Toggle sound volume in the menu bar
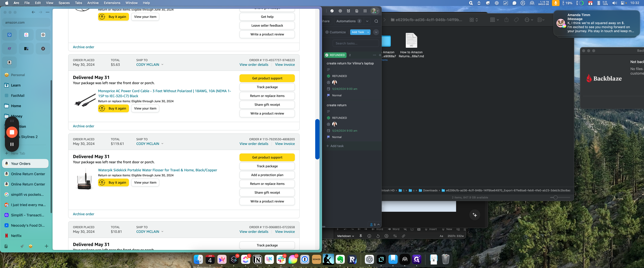Screen dimensions: 644x268 [x=614, y=3]
